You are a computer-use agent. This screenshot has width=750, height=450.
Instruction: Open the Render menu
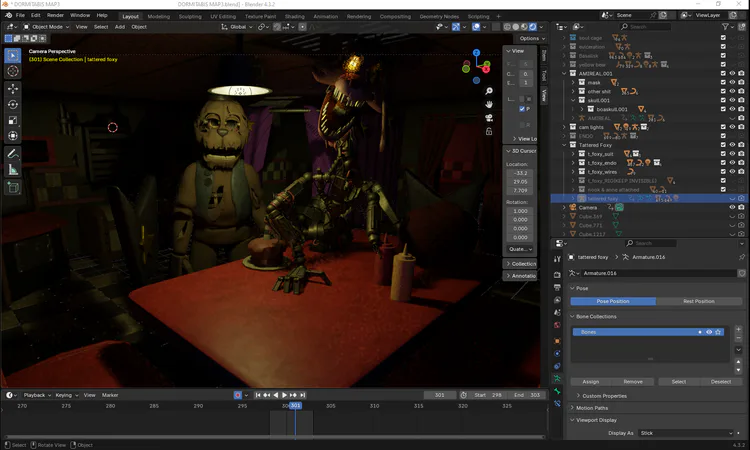coord(55,15)
